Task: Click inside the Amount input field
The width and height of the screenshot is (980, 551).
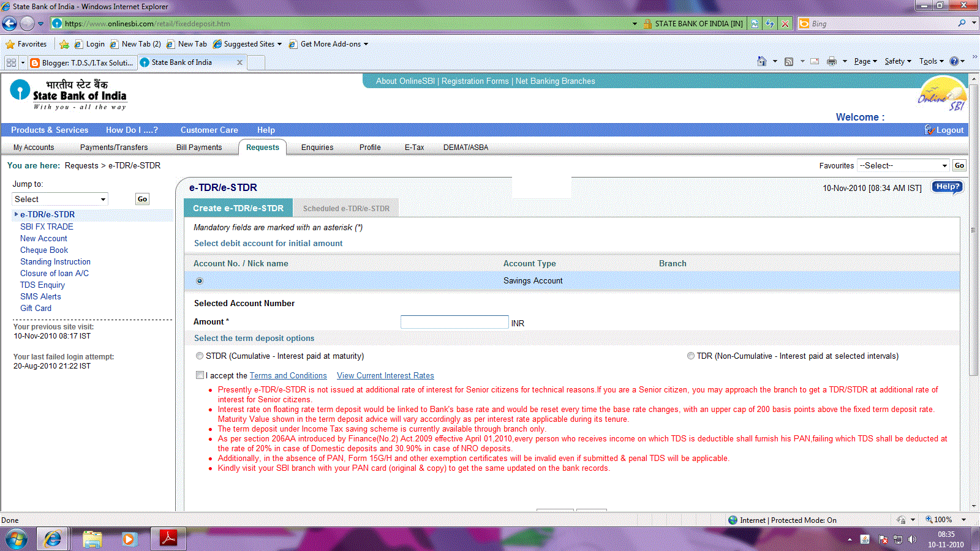Action: coord(454,321)
